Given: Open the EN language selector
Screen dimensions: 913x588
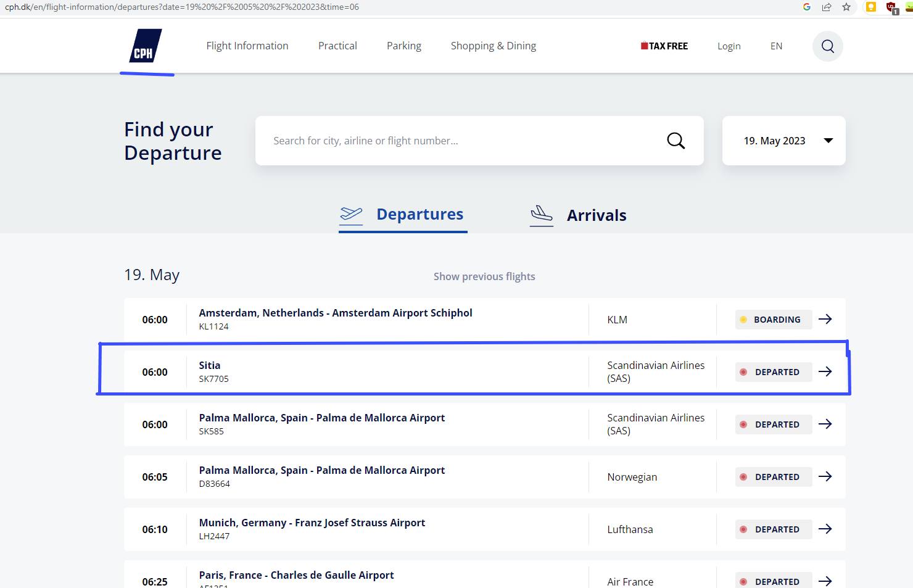Looking at the screenshot, I should coord(776,46).
